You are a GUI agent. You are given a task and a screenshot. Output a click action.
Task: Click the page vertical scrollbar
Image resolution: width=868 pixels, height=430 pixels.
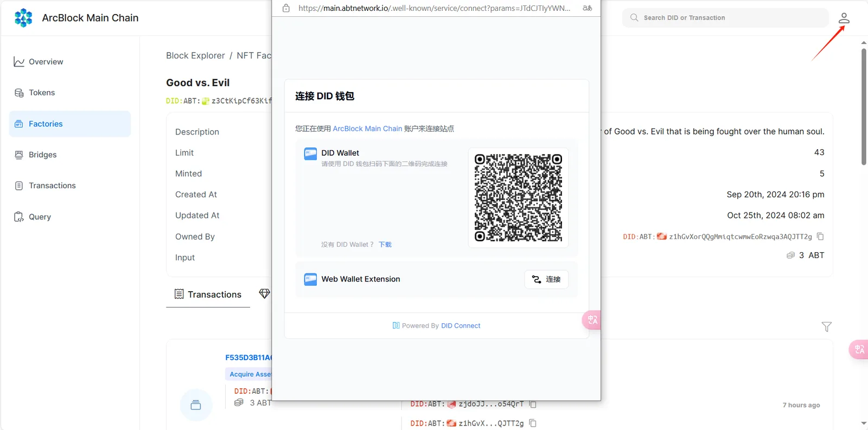[864, 107]
